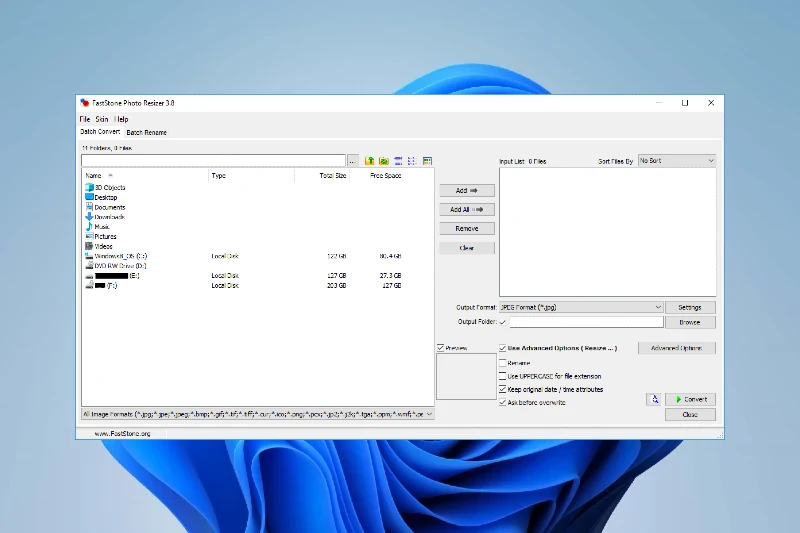Screen dimensions: 800x533
Task: Uncheck Keep original date / time attributes
Action: [503, 389]
